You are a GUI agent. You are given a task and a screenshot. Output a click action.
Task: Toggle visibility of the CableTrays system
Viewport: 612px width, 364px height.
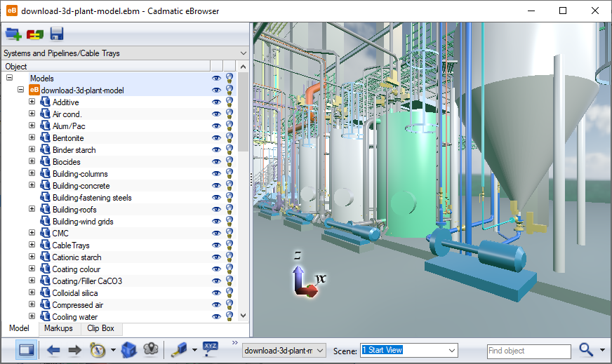[x=216, y=245]
